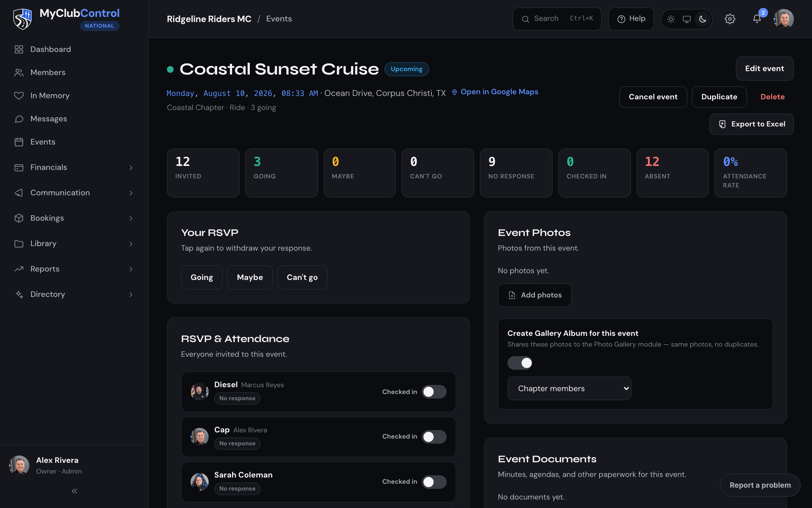Toggle Checked in for Sarah Coleman
The height and width of the screenshot is (508, 812).
click(434, 482)
